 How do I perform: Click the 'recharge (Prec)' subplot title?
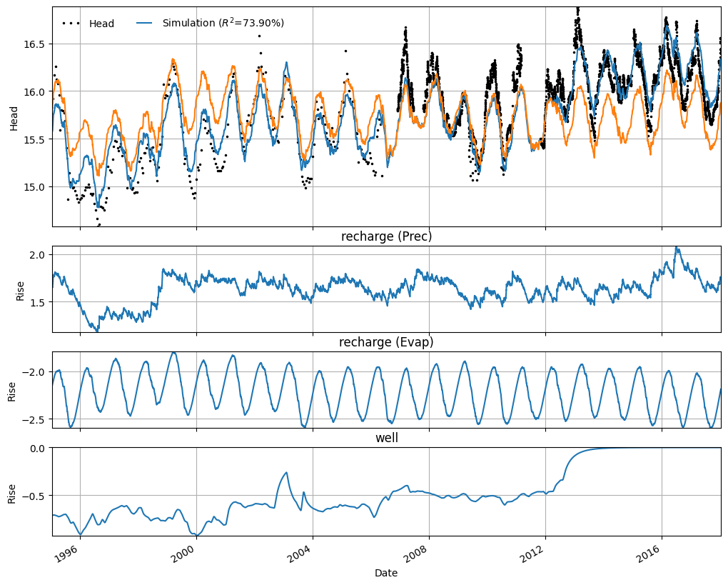386,236
